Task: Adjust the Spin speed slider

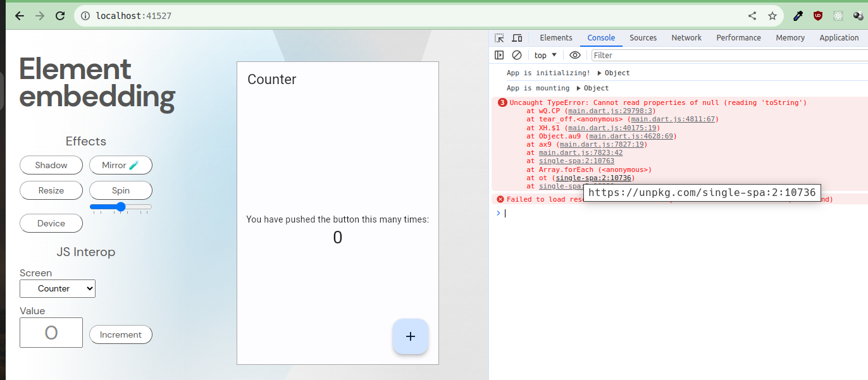Action: click(x=120, y=207)
